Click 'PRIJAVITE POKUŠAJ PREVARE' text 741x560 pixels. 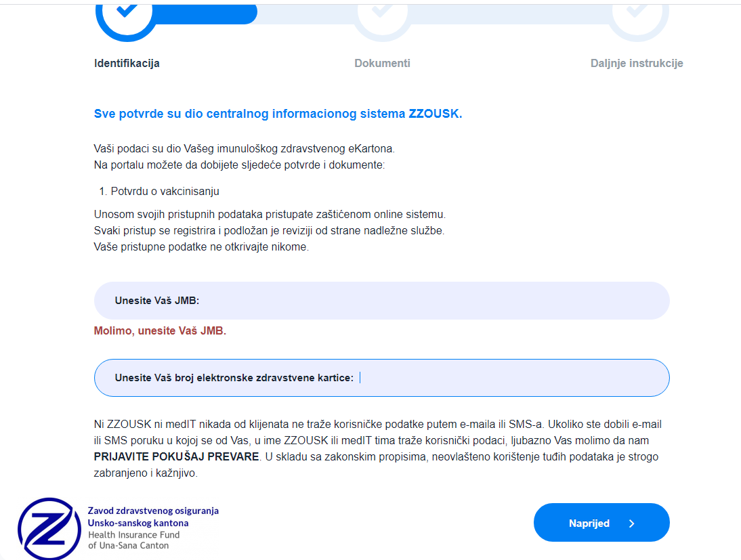[x=176, y=456]
